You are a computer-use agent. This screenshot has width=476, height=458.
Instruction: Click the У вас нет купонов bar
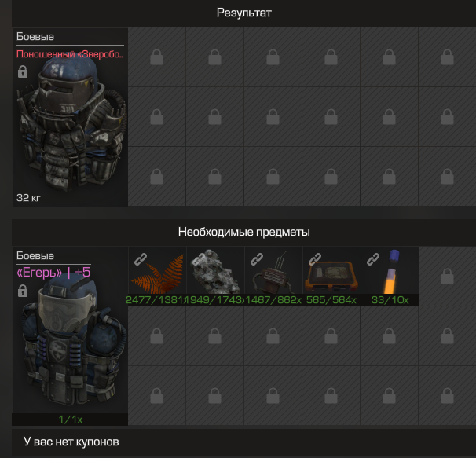tap(243, 442)
